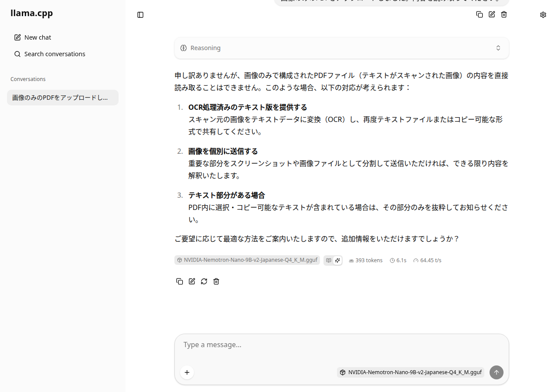Copy the assistant response
Screen dimensions: 558x392
pos(180,281)
